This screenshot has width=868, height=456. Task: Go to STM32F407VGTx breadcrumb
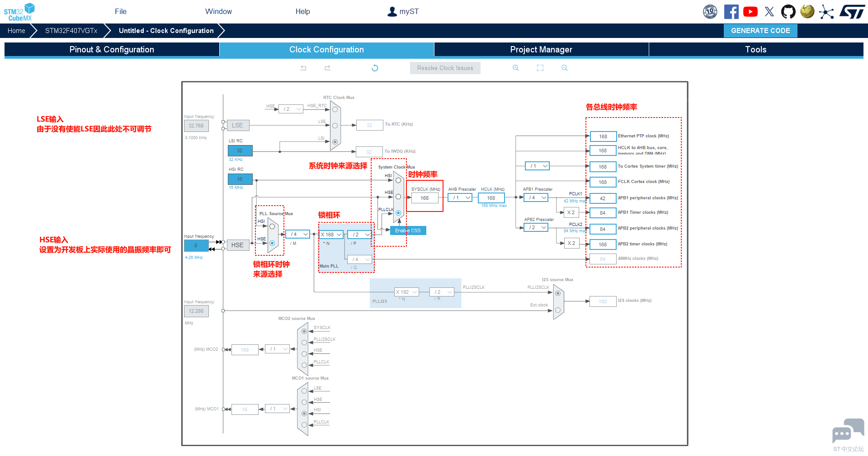(x=71, y=31)
